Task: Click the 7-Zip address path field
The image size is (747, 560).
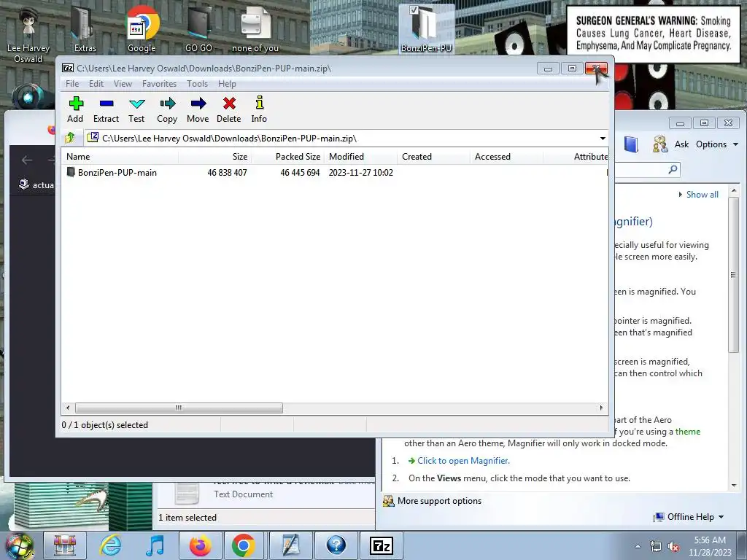Action: [x=341, y=138]
